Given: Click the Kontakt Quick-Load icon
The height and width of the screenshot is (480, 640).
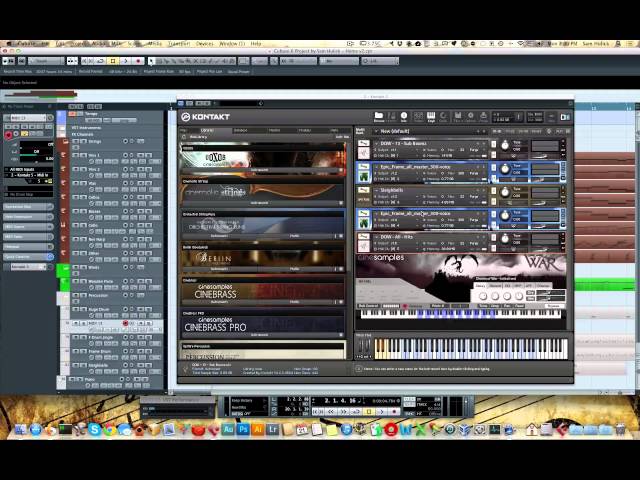Looking at the screenshot, I should (x=443, y=116).
